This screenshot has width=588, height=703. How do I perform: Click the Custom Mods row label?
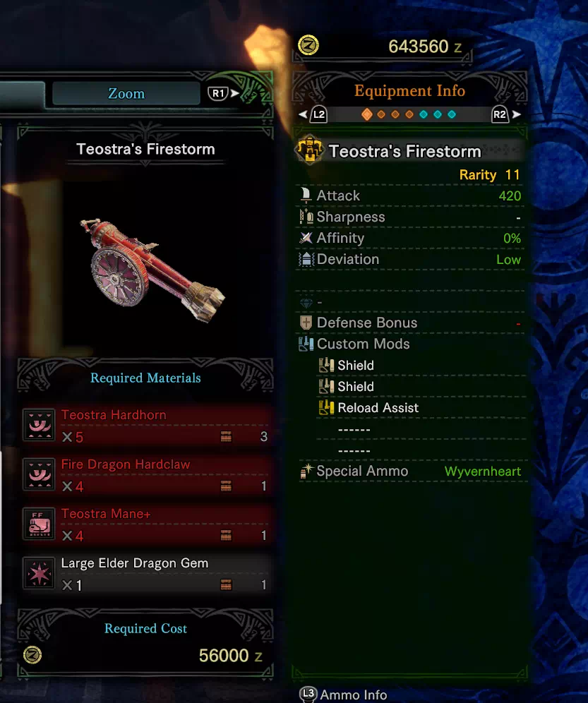364,344
